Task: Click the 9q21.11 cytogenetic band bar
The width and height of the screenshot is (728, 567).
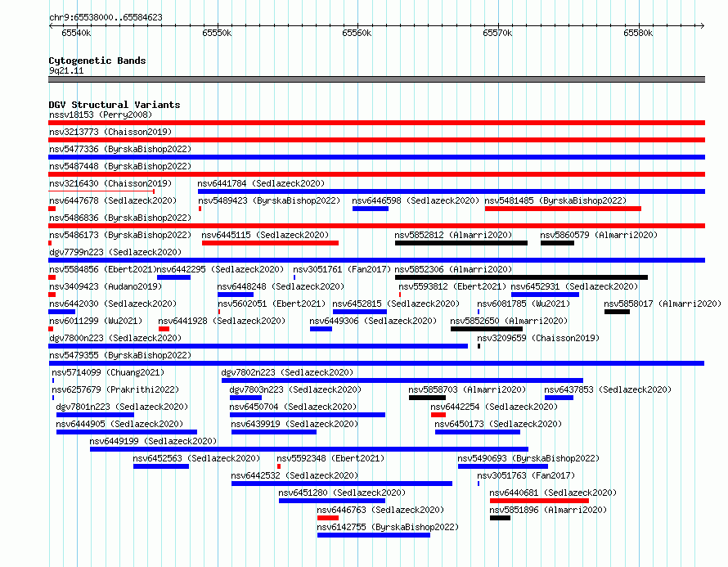Action: [x=376, y=79]
